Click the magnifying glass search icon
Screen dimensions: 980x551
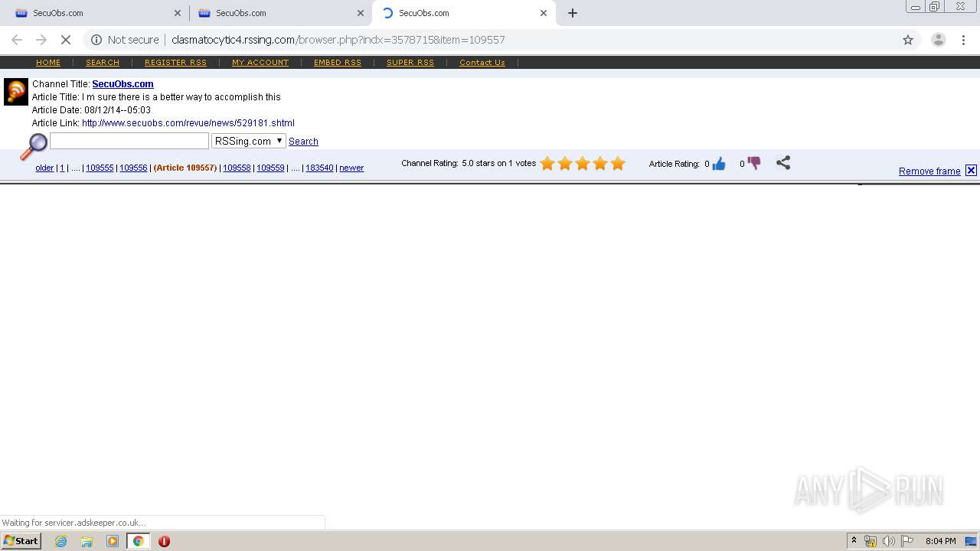click(34, 146)
